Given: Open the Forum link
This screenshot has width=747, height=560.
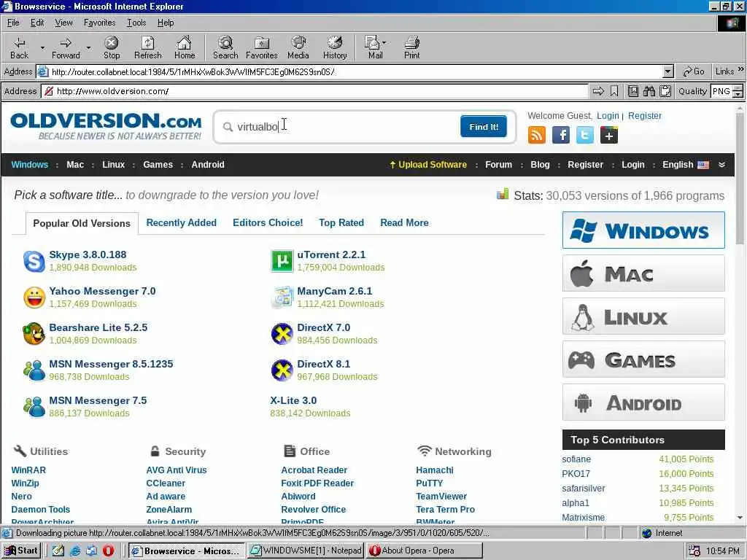Looking at the screenshot, I should (498, 165).
